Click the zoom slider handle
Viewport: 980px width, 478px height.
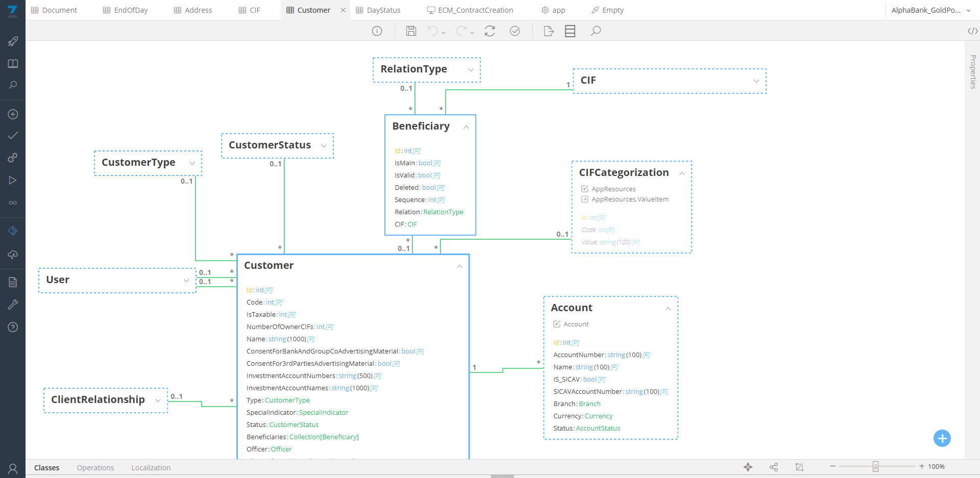[875, 466]
